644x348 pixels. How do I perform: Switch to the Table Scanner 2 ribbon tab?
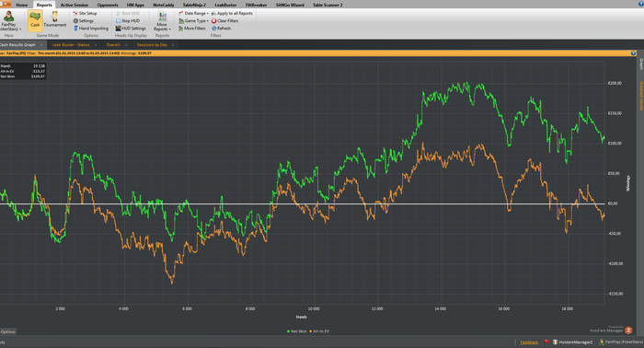pos(328,5)
